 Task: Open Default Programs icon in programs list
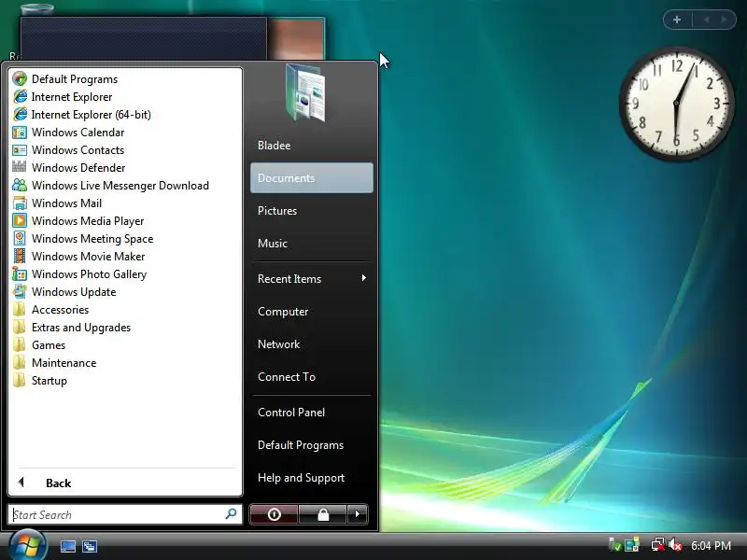pyautogui.click(x=20, y=79)
